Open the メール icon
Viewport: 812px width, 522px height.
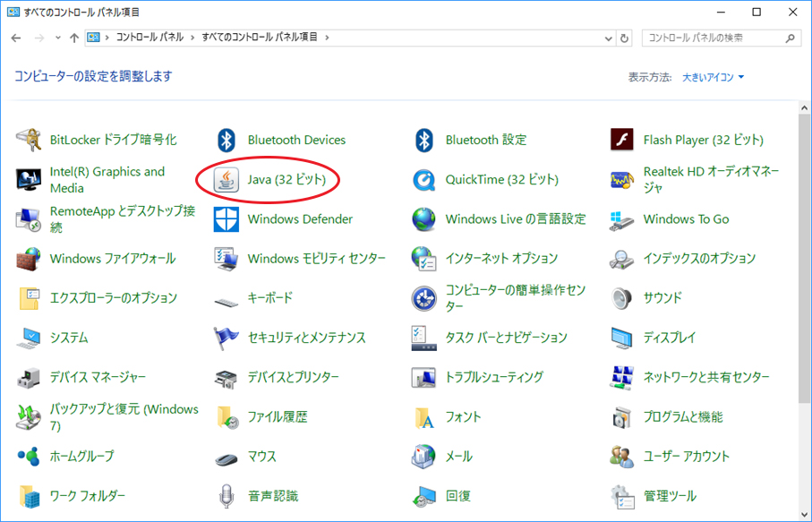424,457
